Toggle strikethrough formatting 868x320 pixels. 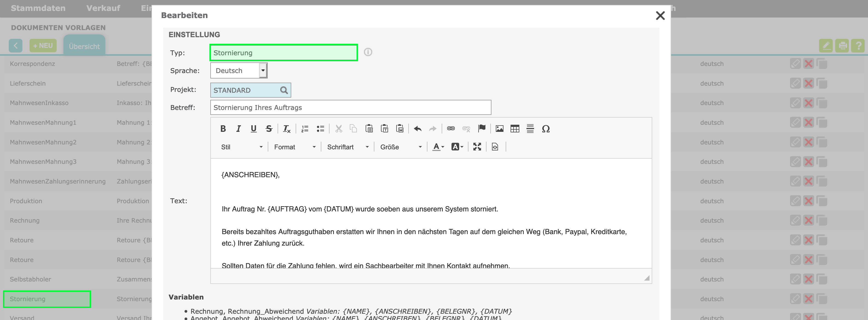point(269,129)
